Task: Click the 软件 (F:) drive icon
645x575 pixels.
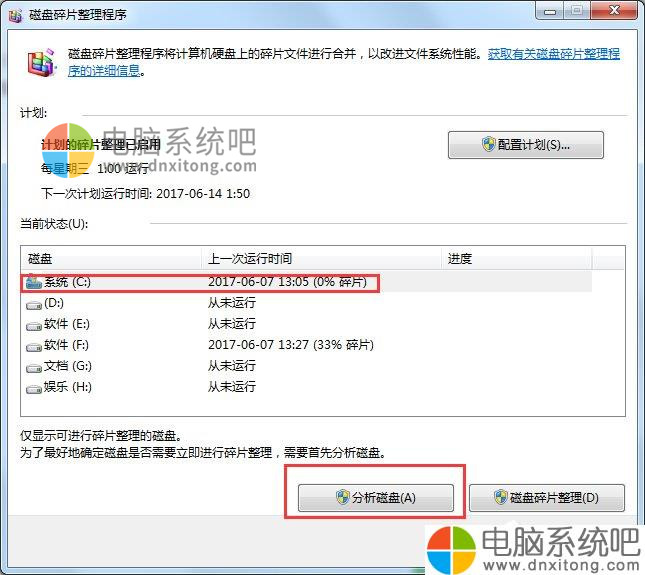Action: (x=34, y=345)
